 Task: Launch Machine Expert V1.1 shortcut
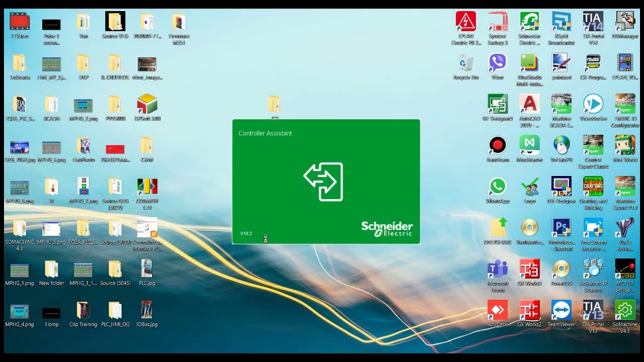click(x=625, y=187)
